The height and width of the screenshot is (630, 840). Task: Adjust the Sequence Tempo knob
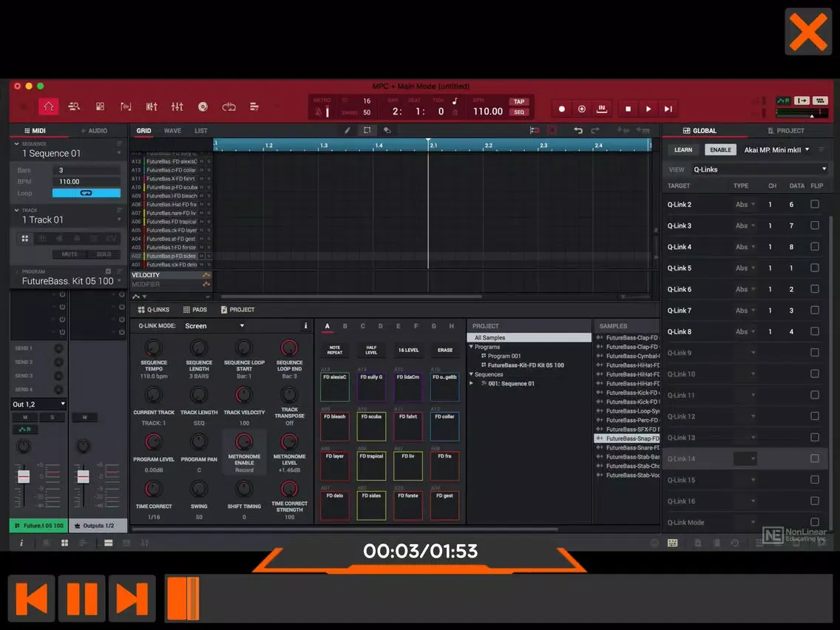(153, 348)
